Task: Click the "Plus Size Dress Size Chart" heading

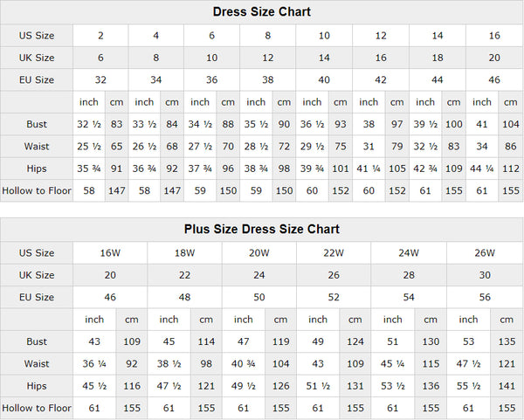Action: pos(262,230)
